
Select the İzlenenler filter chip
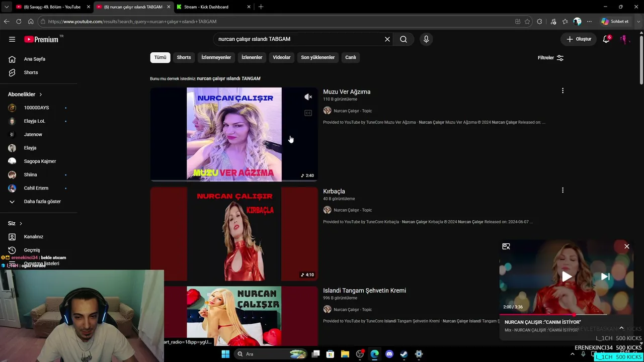252,57
